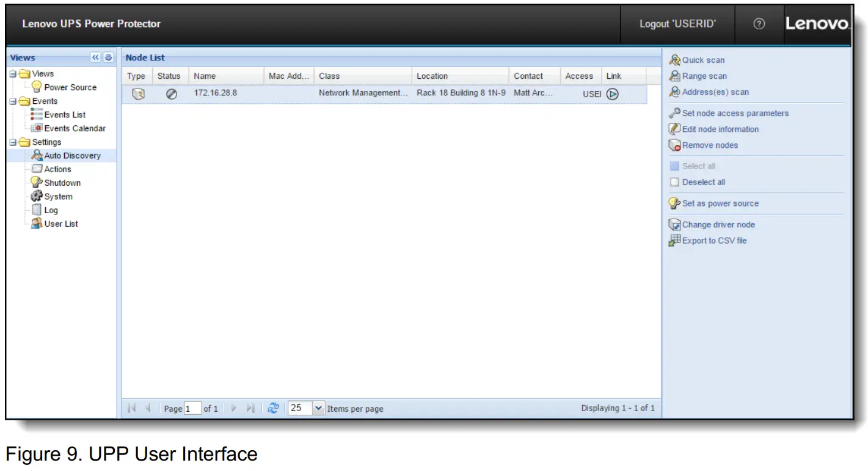
Task: Sort the node list by Status column
Action: tap(169, 76)
